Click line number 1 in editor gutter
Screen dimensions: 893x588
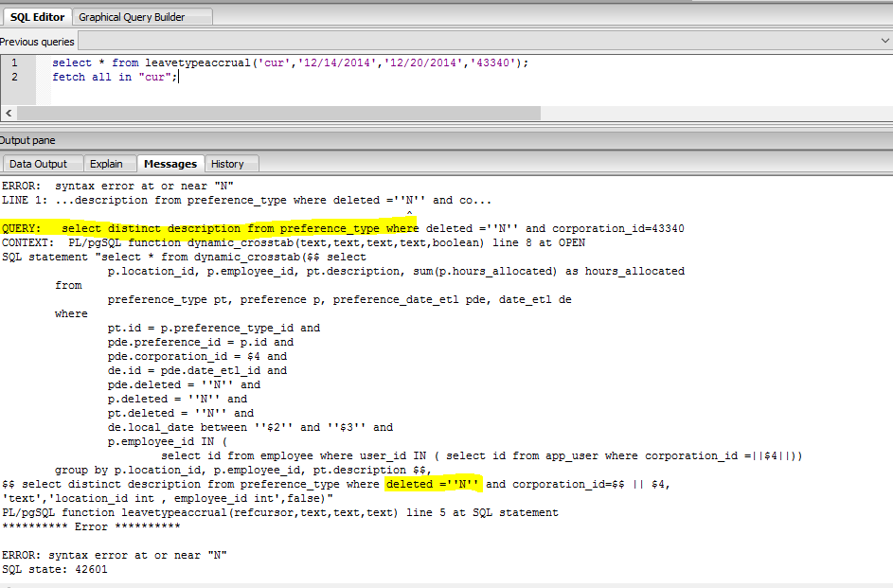pos(14,62)
